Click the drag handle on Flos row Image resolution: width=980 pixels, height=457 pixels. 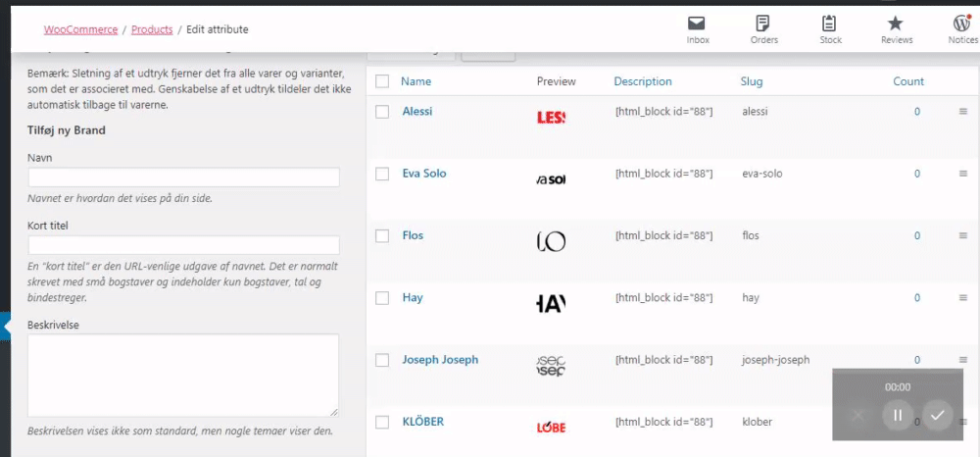point(962,235)
